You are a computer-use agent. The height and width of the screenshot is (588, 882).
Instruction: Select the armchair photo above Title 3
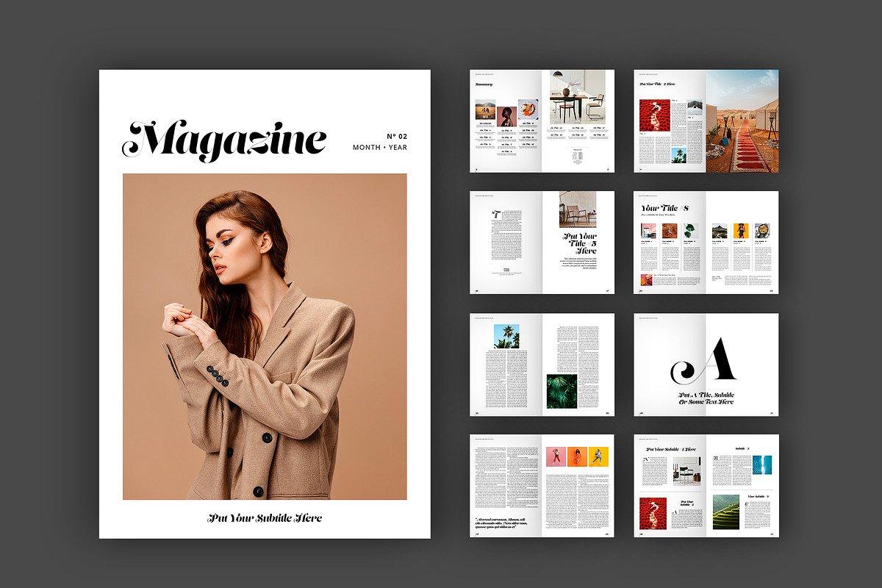tap(577, 209)
